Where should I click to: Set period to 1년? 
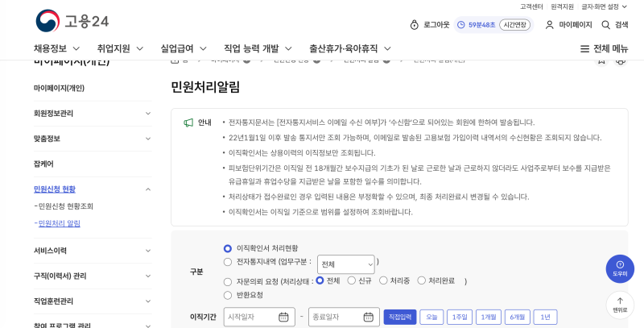545,317
